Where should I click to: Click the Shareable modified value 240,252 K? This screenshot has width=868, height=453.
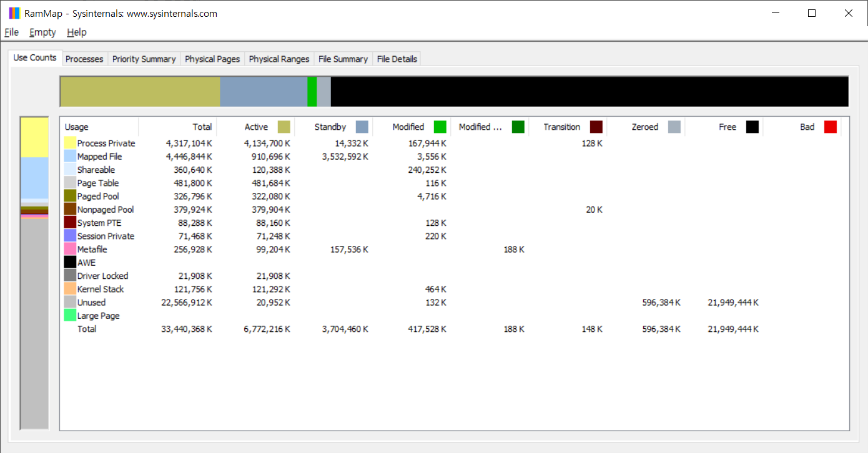pyautogui.click(x=426, y=170)
